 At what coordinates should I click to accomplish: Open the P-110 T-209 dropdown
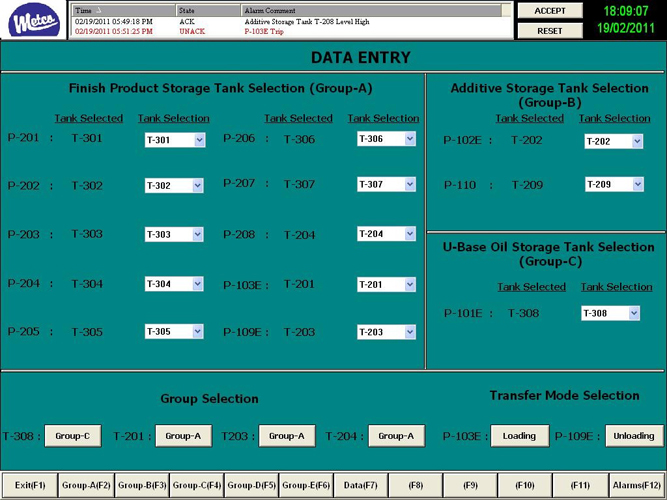(x=614, y=184)
